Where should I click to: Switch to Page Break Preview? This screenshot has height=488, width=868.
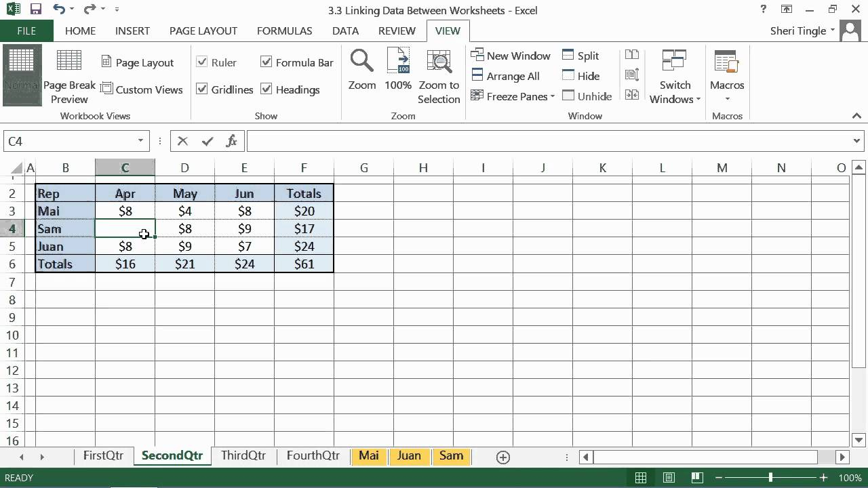[69, 75]
